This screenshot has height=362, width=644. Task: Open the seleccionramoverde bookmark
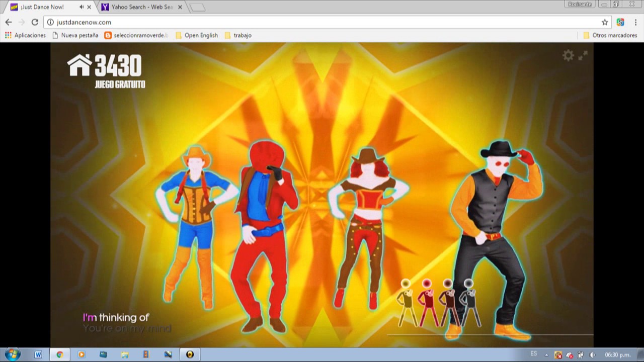tap(136, 35)
